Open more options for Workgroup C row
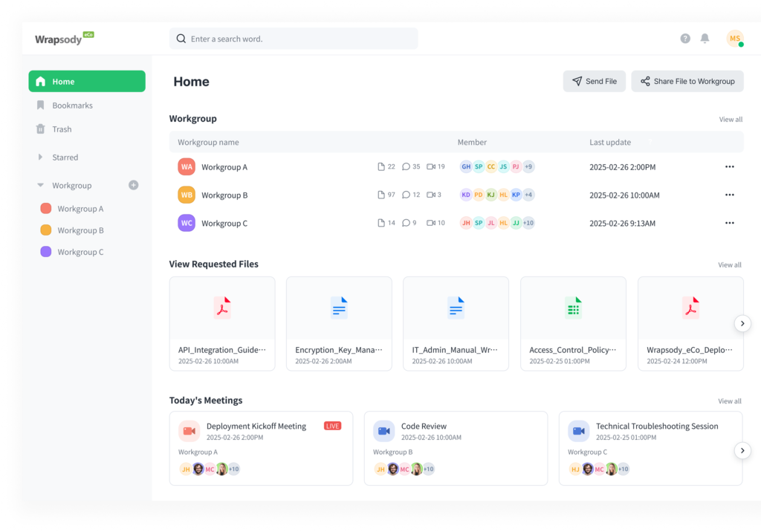 click(730, 223)
